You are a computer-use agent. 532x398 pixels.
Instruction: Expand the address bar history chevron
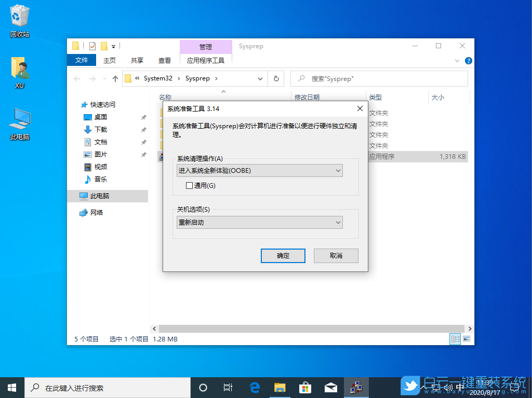260,78
